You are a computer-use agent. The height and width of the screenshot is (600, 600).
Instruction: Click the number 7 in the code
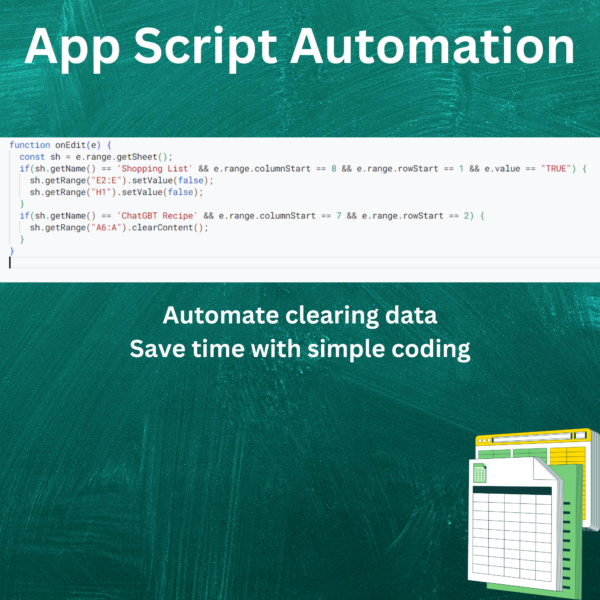point(339,216)
